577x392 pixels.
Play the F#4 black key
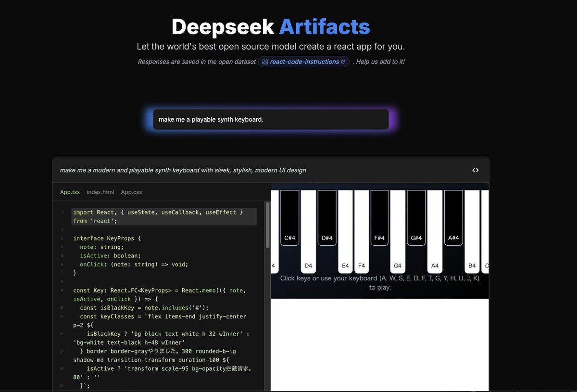tap(379, 218)
